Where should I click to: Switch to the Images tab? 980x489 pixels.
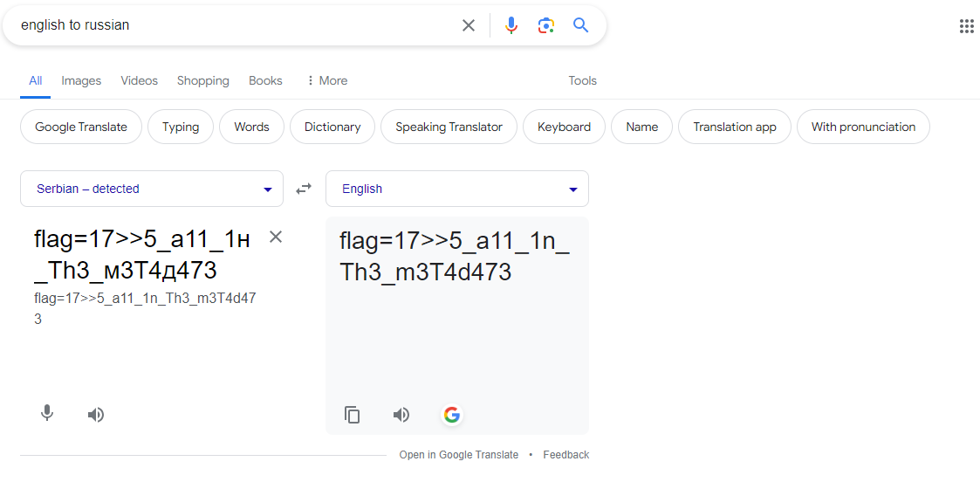click(x=81, y=80)
